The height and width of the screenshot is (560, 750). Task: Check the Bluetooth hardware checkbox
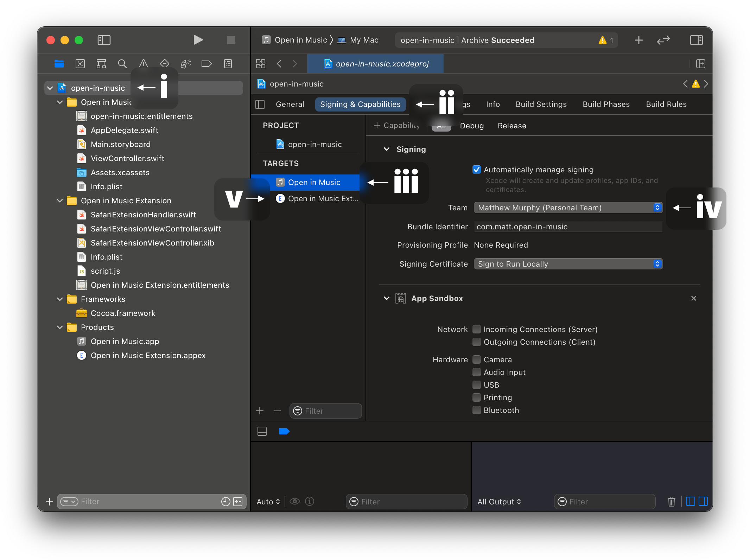tap(476, 410)
